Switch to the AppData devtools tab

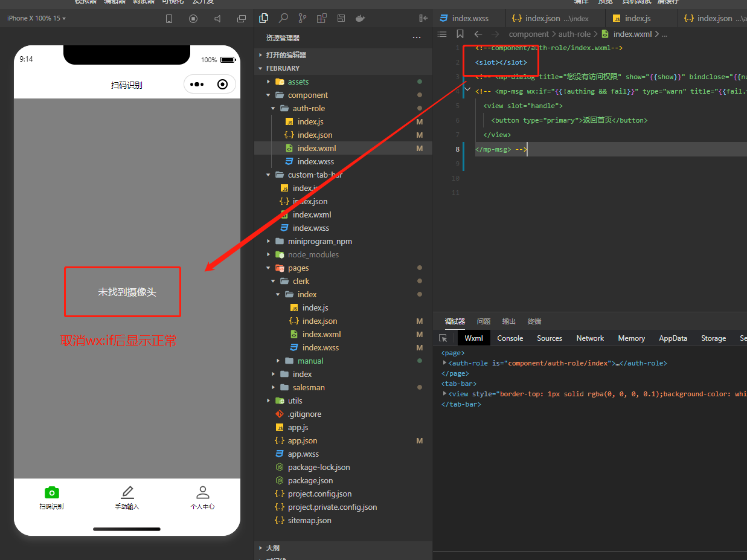pos(673,338)
